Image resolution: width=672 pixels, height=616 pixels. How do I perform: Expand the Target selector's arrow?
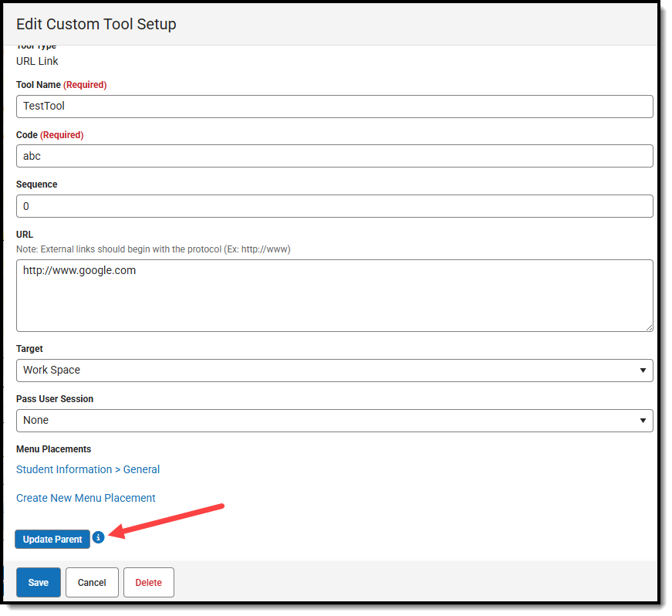643,370
